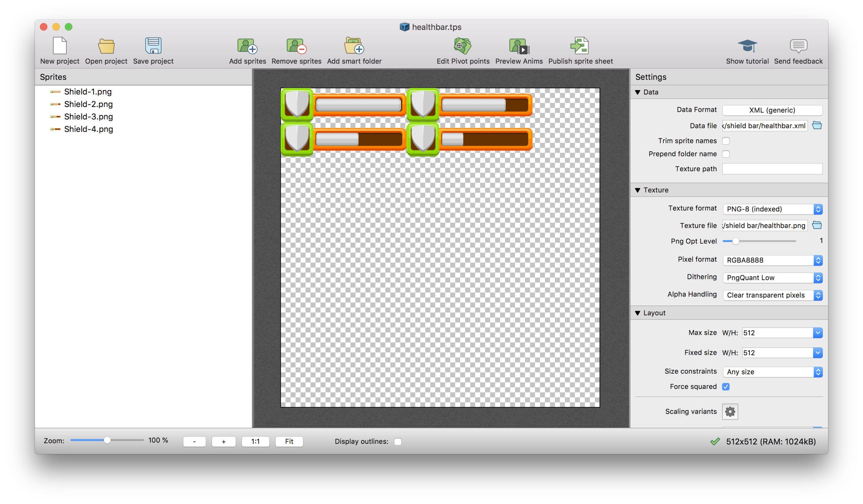Click the half-full shield bar sprite
Image resolution: width=863 pixels, height=504 pixels.
(x=343, y=139)
